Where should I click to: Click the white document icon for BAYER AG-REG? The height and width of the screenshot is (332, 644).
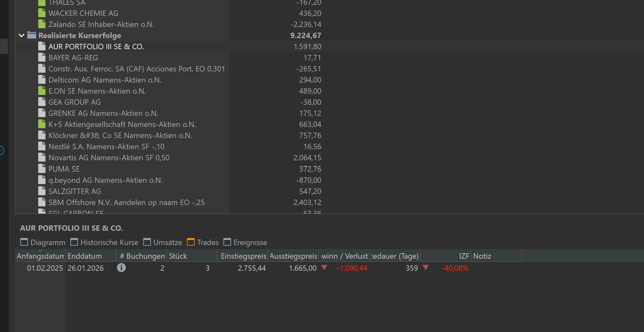pos(42,57)
